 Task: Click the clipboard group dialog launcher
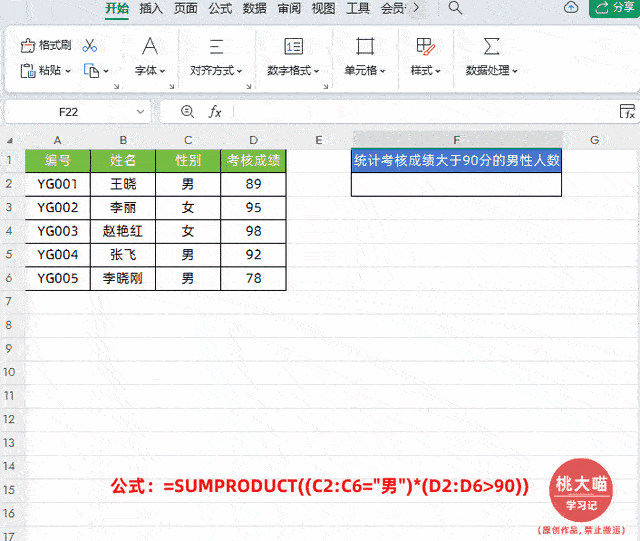(x=116, y=86)
